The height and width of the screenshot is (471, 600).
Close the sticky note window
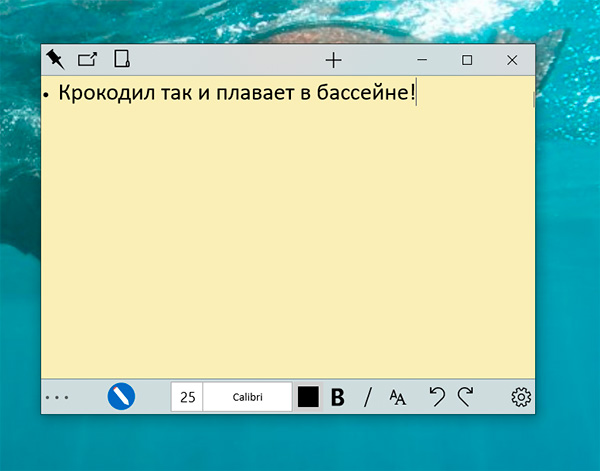[512, 60]
